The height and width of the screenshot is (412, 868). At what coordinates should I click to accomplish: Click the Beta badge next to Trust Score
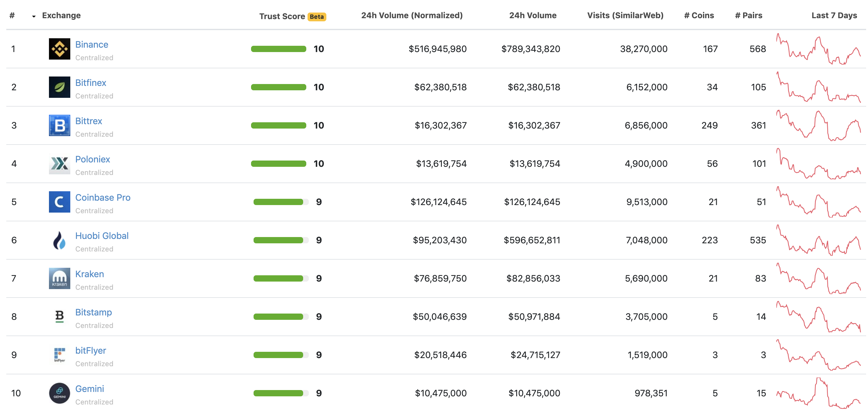pos(317,17)
